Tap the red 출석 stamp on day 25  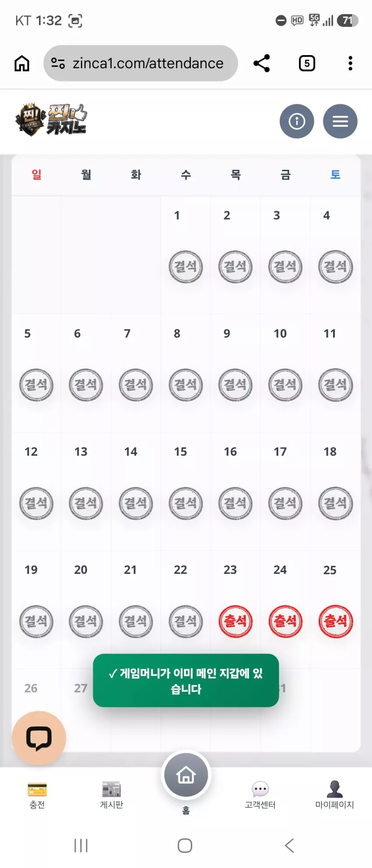(335, 621)
